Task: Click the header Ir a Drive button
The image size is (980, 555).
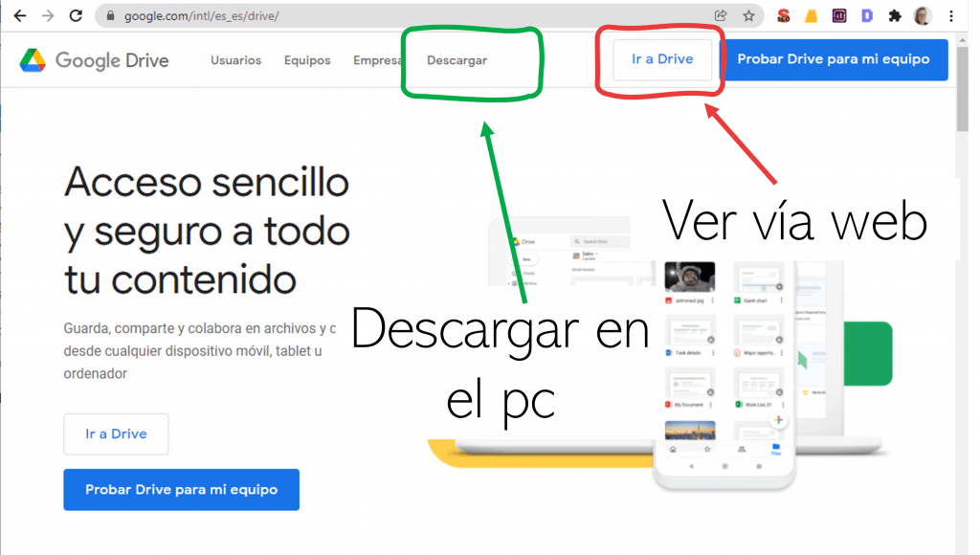Action: pyautogui.click(x=662, y=59)
